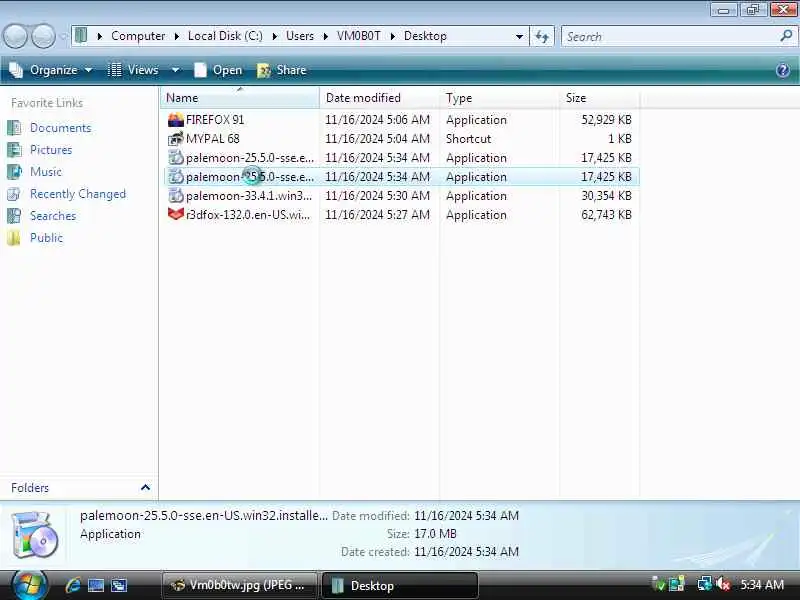This screenshot has width=800, height=600.
Task: Click the Views toolbar button
Action: (134, 70)
